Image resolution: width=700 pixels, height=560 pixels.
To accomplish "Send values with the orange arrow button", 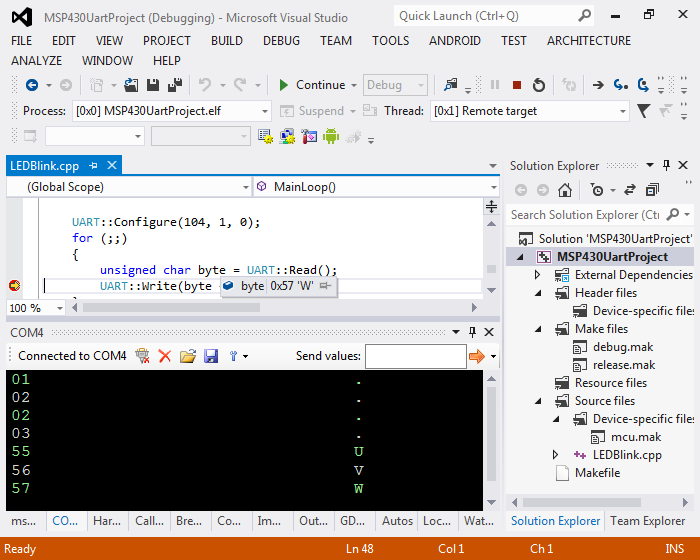I will pos(477,356).
